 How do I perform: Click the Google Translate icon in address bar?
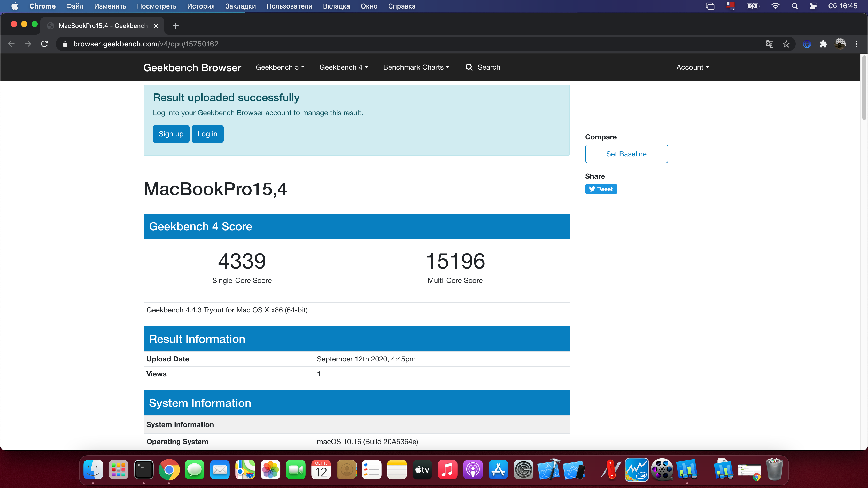click(770, 44)
